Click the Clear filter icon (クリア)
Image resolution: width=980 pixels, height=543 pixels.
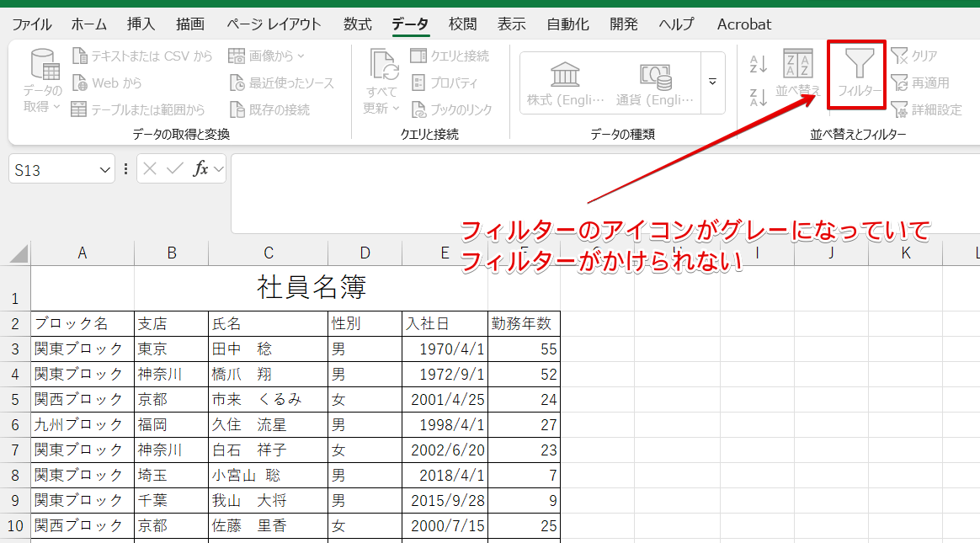click(914, 56)
